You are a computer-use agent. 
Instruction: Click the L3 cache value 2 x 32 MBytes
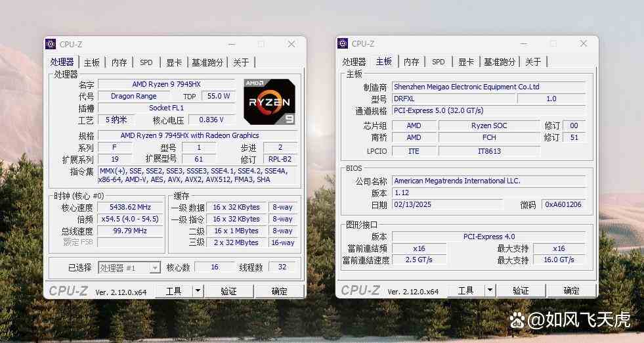[236, 242]
